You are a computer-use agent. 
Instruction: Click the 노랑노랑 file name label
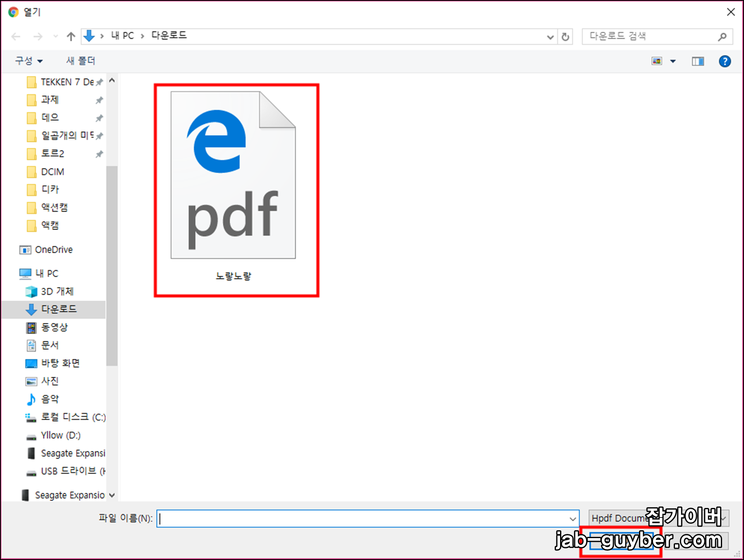[x=233, y=276]
